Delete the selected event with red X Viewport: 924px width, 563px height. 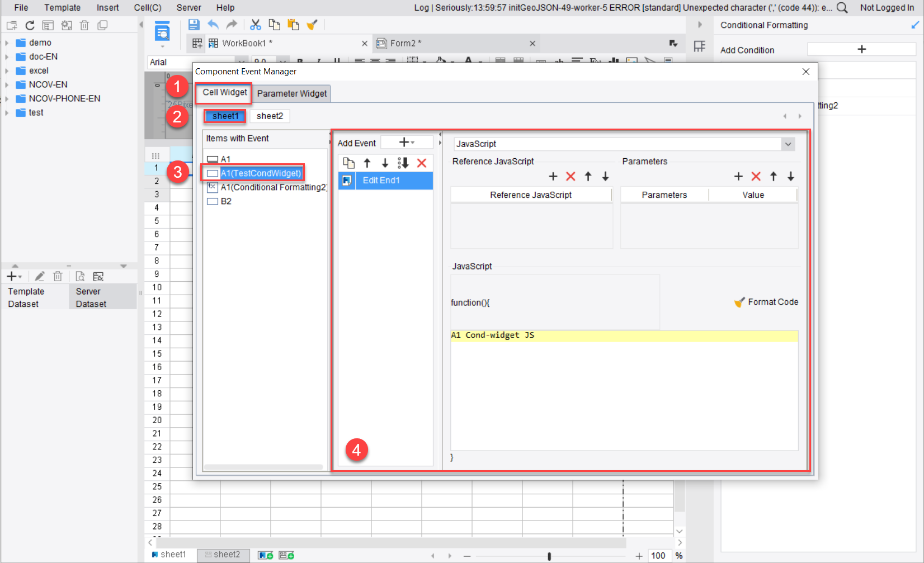click(422, 163)
